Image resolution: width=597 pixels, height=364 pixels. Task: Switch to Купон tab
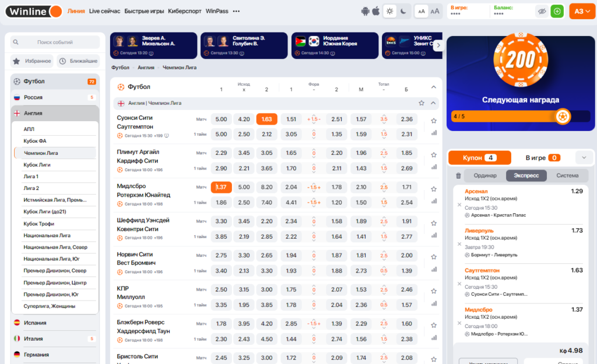click(x=480, y=157)
